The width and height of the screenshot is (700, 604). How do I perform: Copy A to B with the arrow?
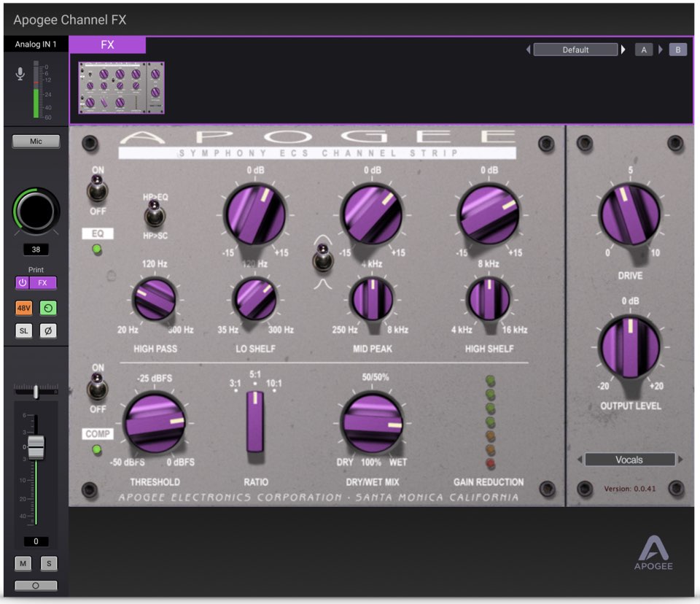(x=661, y=50)
